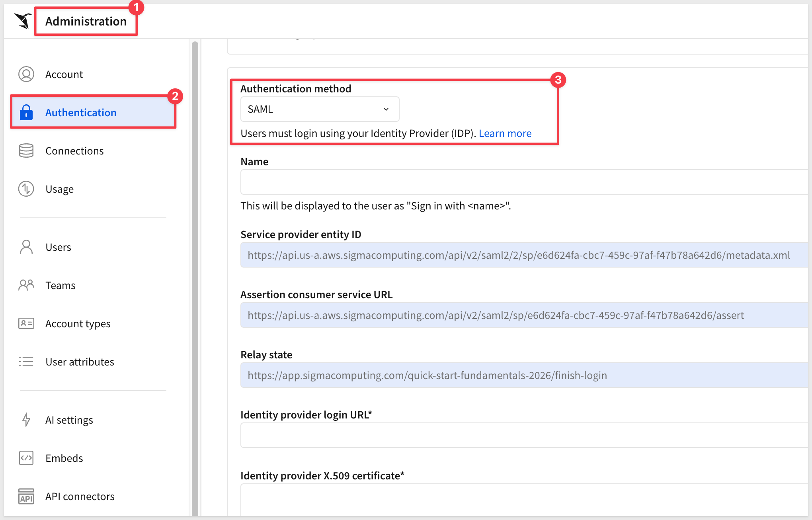Click the Identity provider login URL label
Viewport: 812px width, 520px height.
coord(306,415)
